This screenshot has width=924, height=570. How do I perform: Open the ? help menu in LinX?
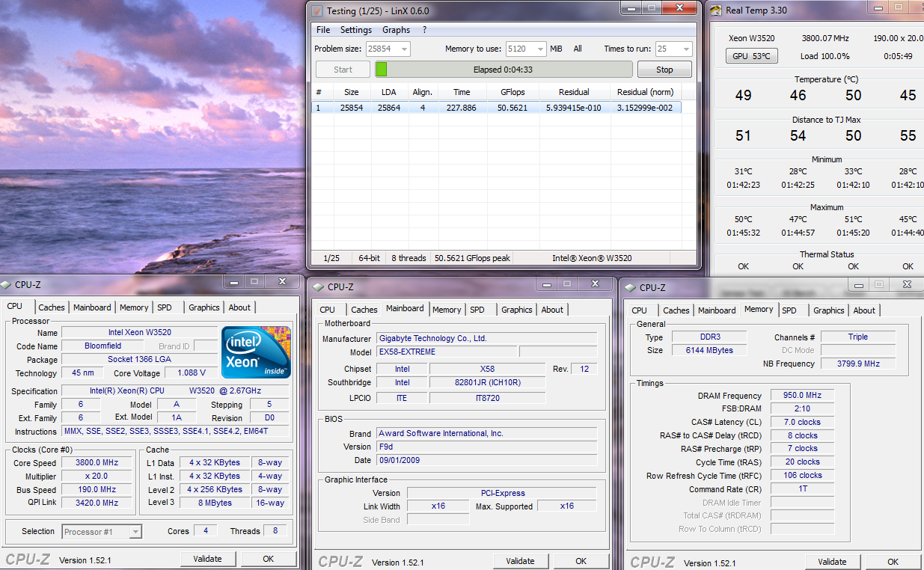pyautogui.click(x=424, y=30)
